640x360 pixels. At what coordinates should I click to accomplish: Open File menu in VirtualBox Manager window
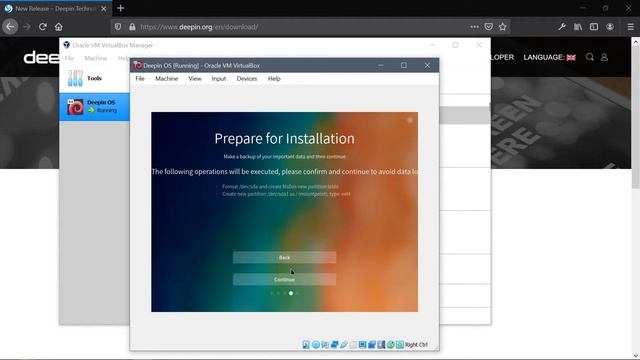69,58
